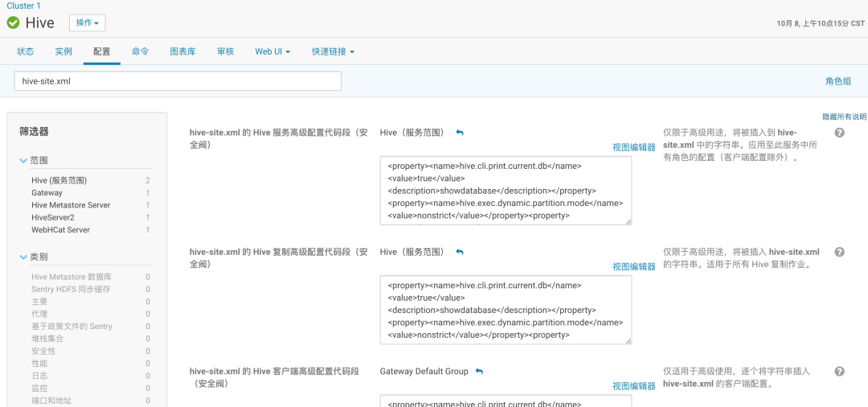Switch to the 状态 tab

coord(26,51)
